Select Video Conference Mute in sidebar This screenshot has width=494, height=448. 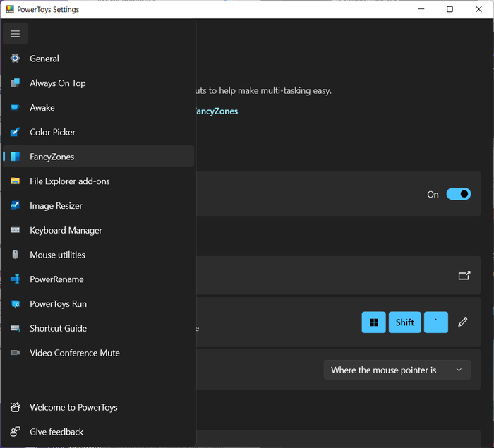[74, 353]
